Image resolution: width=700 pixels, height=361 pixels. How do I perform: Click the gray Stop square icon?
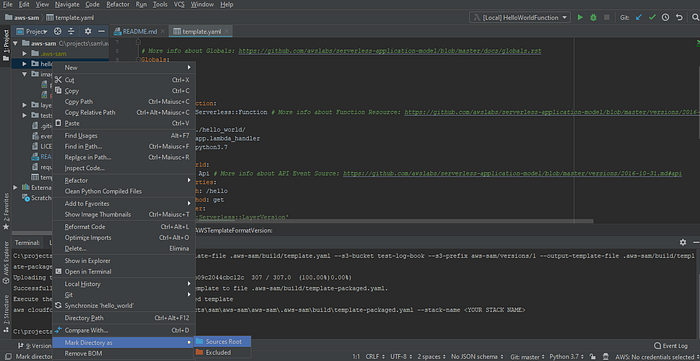click(x=606, y=17)
